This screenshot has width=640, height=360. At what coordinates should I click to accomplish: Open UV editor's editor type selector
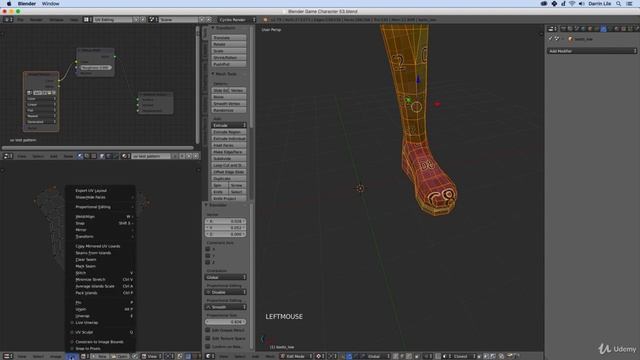(x=7, y=356)
